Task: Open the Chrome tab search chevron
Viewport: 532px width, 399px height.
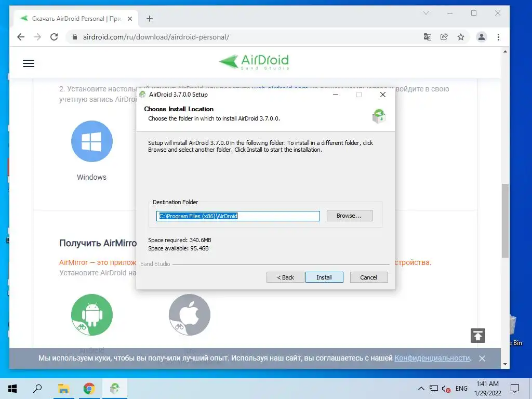Action: [426, 13]
